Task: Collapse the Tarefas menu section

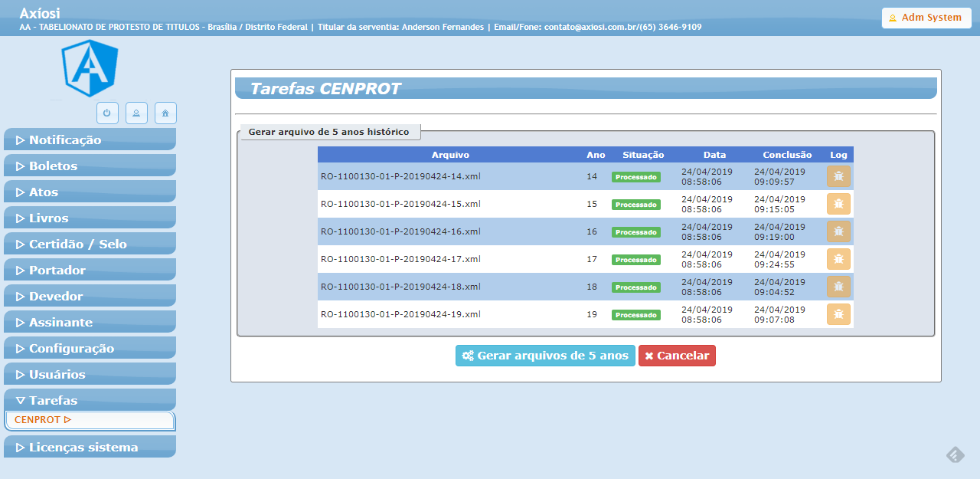Action: pos(90,400)
